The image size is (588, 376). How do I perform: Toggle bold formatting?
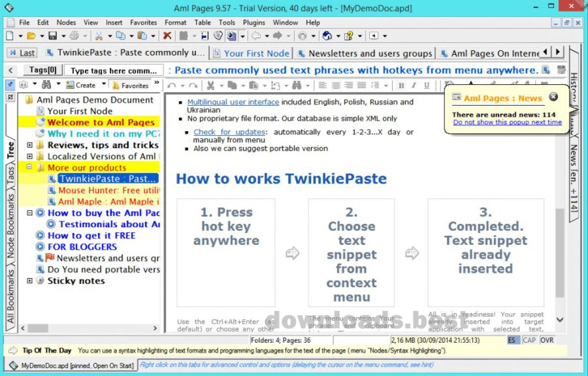coord(401,85)
